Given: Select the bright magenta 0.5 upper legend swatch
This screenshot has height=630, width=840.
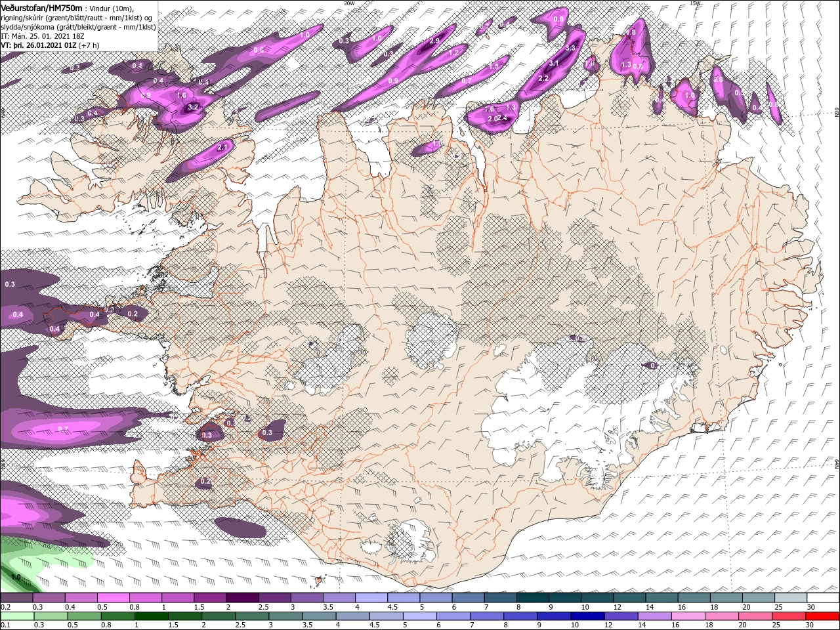Looking at the screenshot, I should [113, 598].
